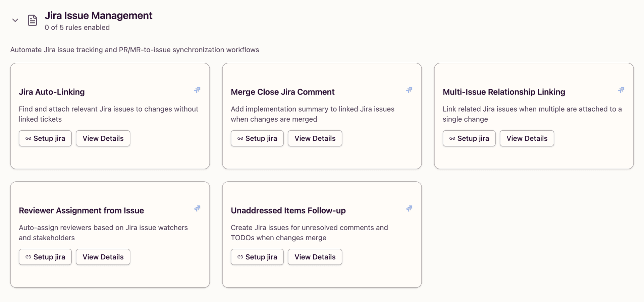Click the Jira icon on Multi-Issue Relationship Linking card

pyautogui.click(x=621, y=90)
